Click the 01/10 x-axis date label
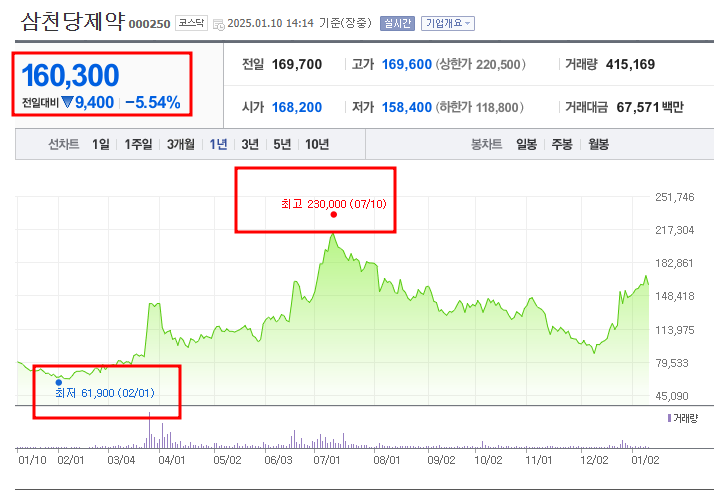Image resolution: width=714 pixels, height=490 pixels. pyautogui.click(x=32, y=460)
